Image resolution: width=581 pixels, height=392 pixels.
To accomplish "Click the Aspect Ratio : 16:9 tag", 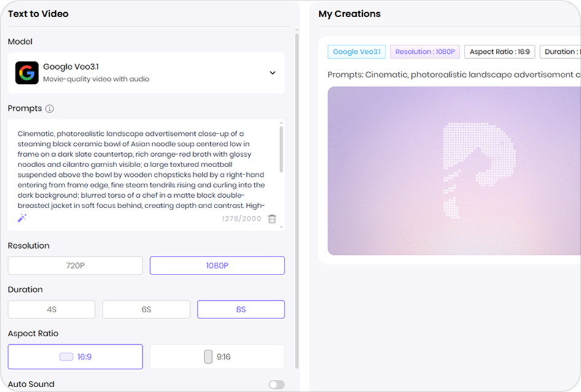I will point(499,52).
